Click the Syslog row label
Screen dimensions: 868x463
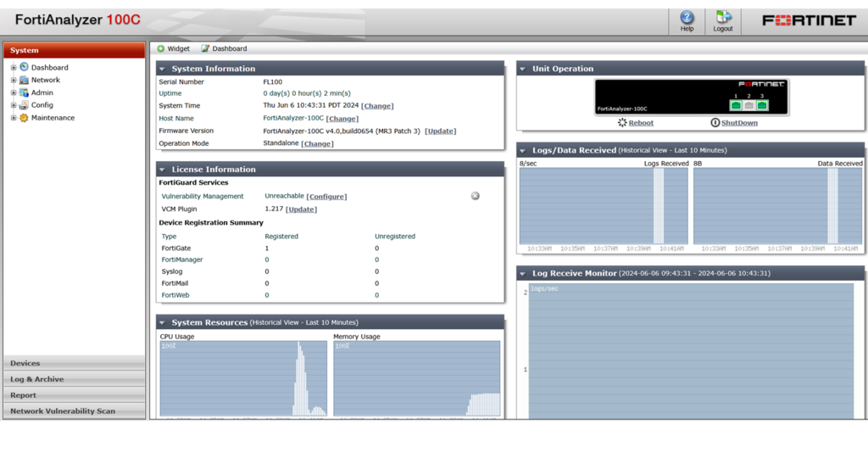(x=171, y=271)
